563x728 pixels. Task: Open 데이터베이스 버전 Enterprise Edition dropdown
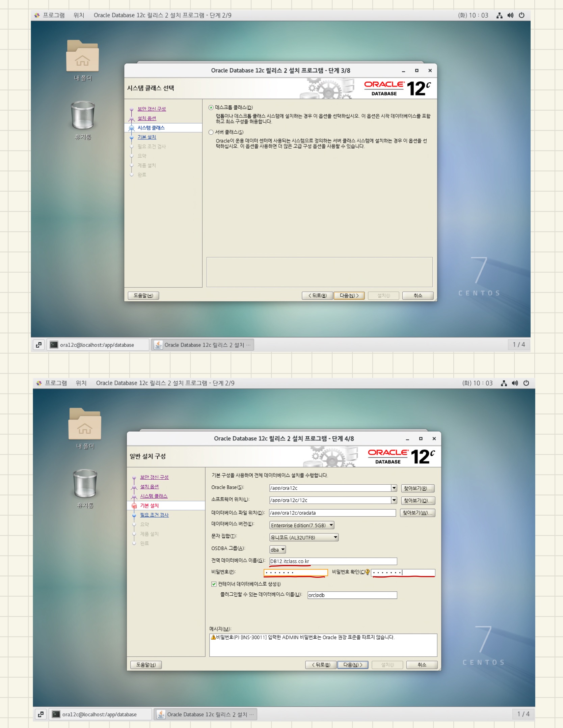click(302, 525)
